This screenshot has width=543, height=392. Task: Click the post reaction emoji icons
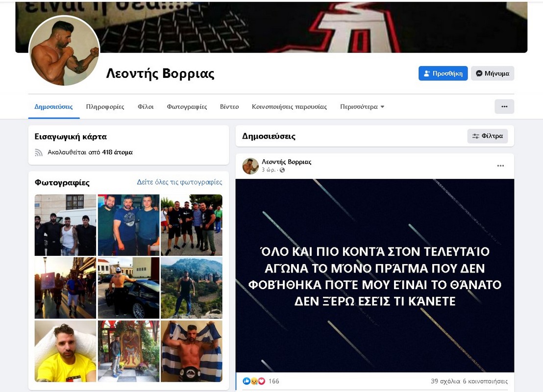[254, 381]
